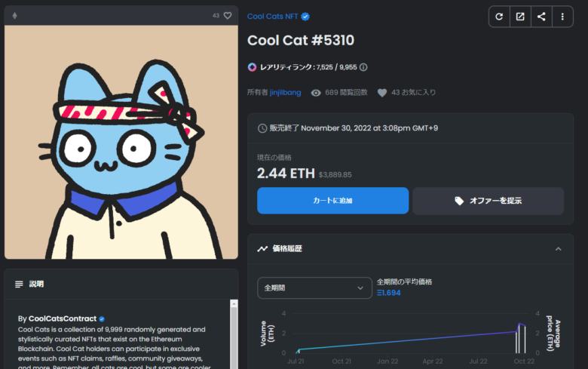Open the Cool Cats NFT collection link
Viewport: 588px width, 369px height.
(272, 17)
